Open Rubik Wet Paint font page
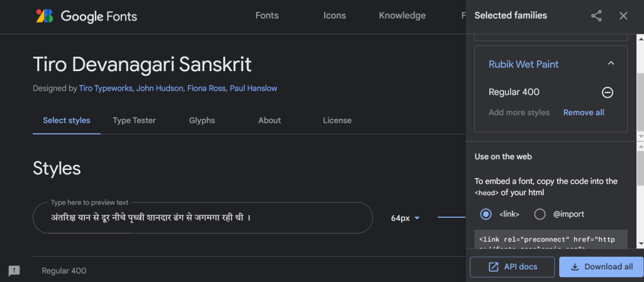The image size is (644, 282). (524, 65)
